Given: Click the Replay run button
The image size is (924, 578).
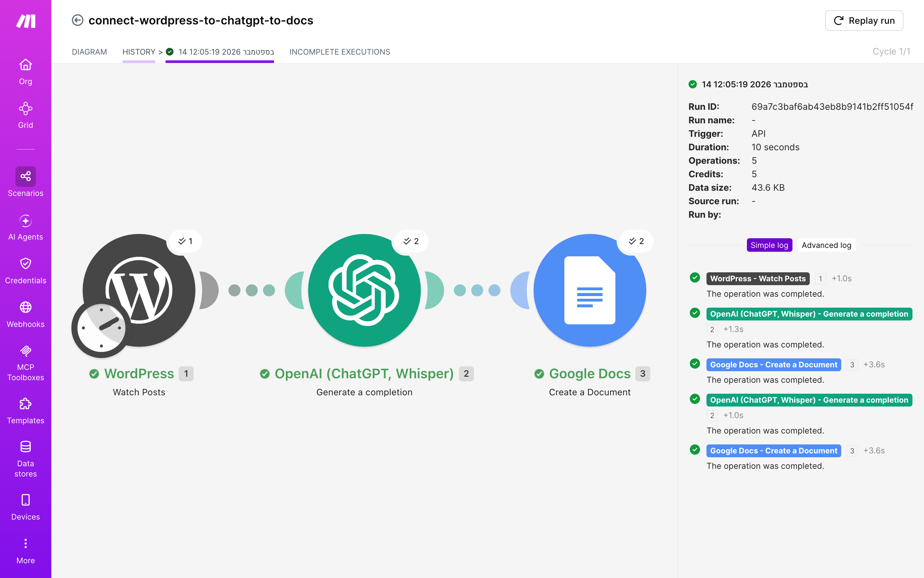Looking at the screenshot, I should [864, 21].
